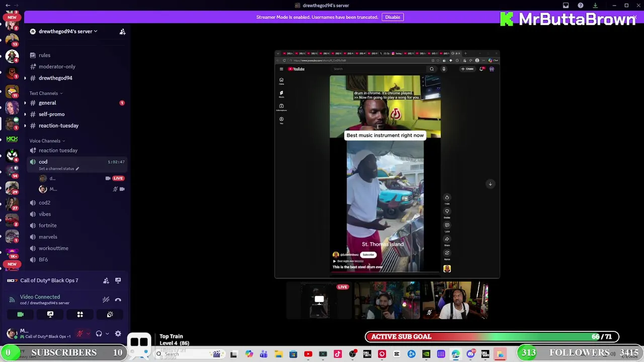Open the create invite icon beside server name

[122, 32]
